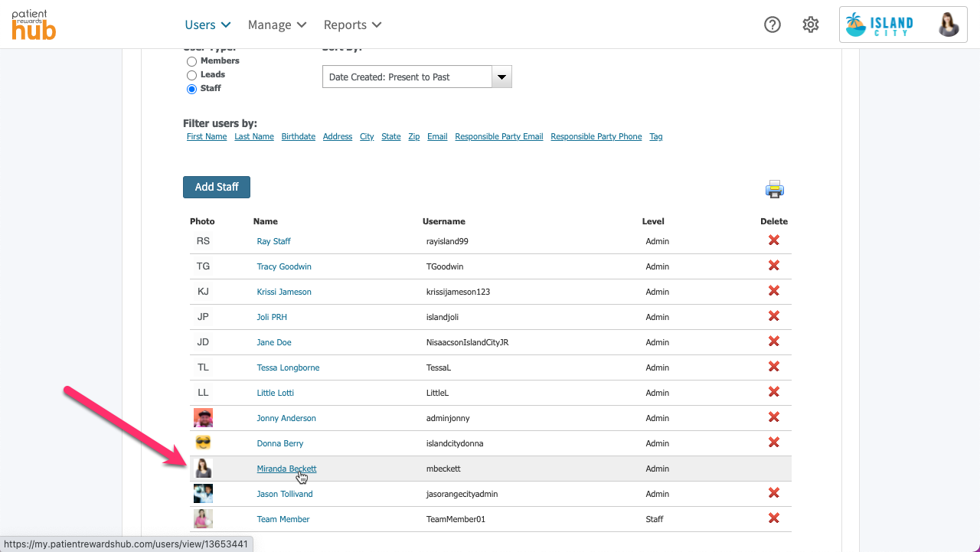
Task: Delete Tracy Goodwin with red X
Action: coord(774,266)
